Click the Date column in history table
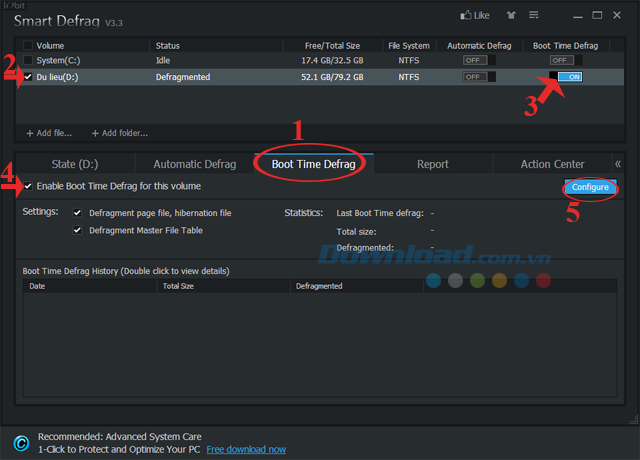Screen dimensions: 640x460 [x=90, y=286]
